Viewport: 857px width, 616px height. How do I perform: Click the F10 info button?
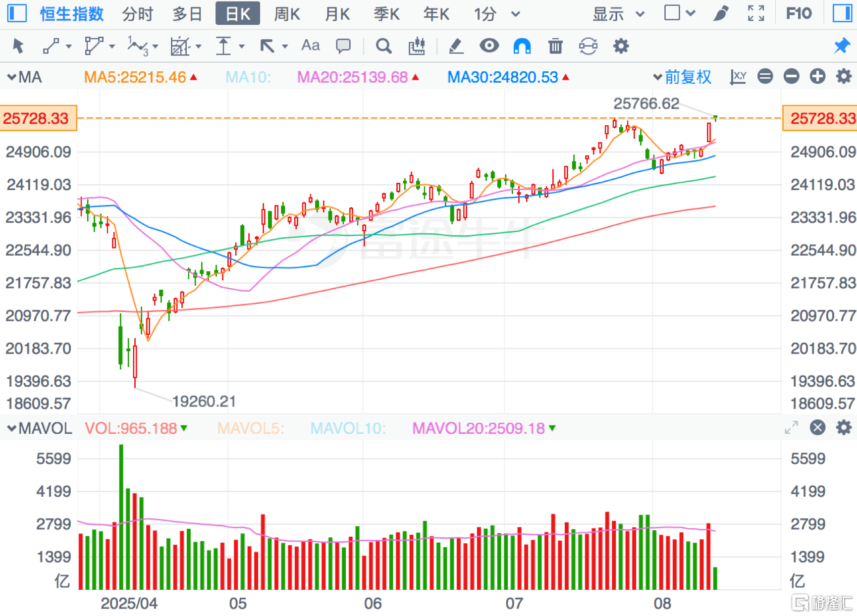point(799,13)
